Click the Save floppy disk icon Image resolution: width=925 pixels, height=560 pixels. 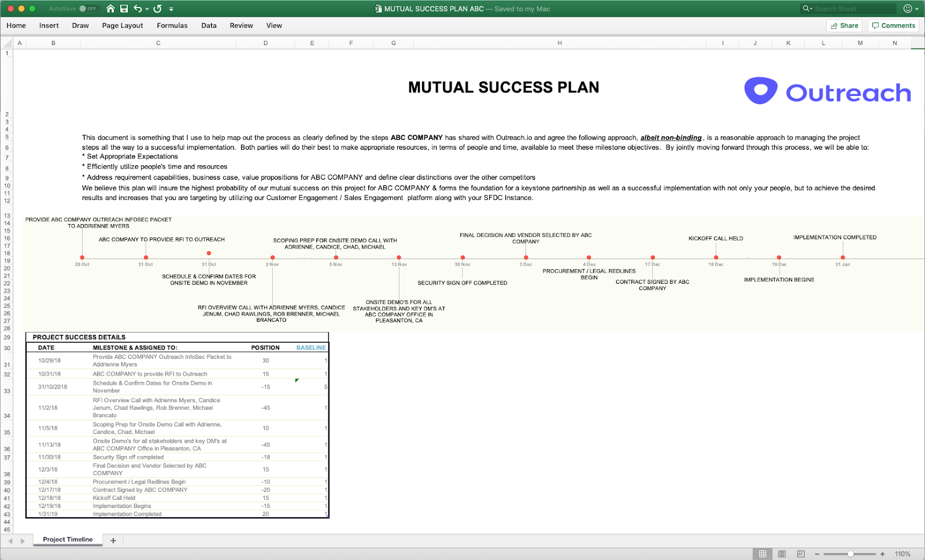tap(124, 9)
